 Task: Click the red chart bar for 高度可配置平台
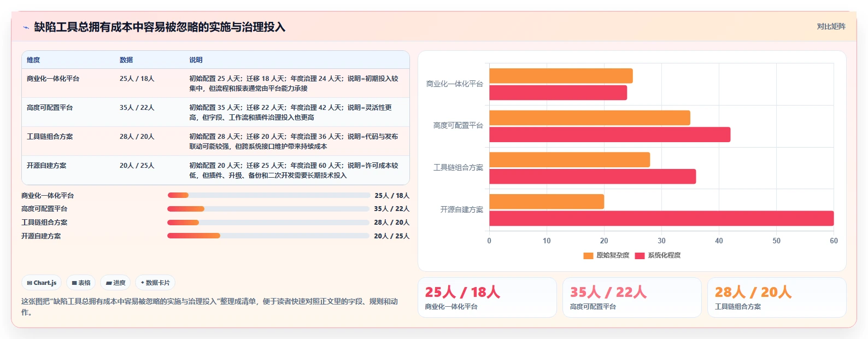pos(610,135)
